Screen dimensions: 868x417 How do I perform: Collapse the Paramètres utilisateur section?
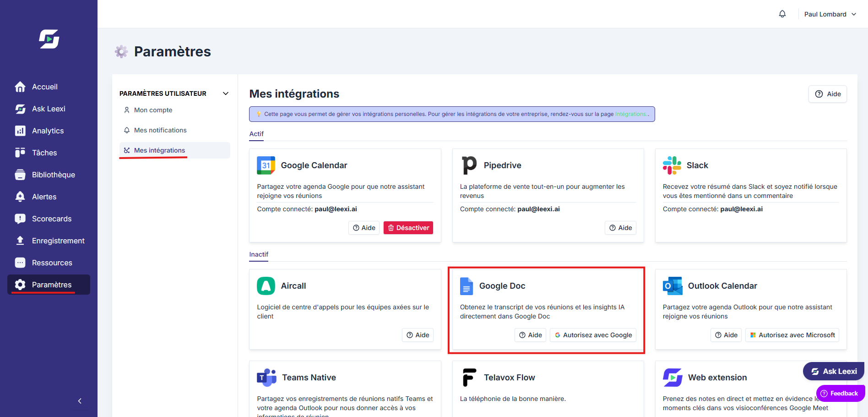pos(226,93)
